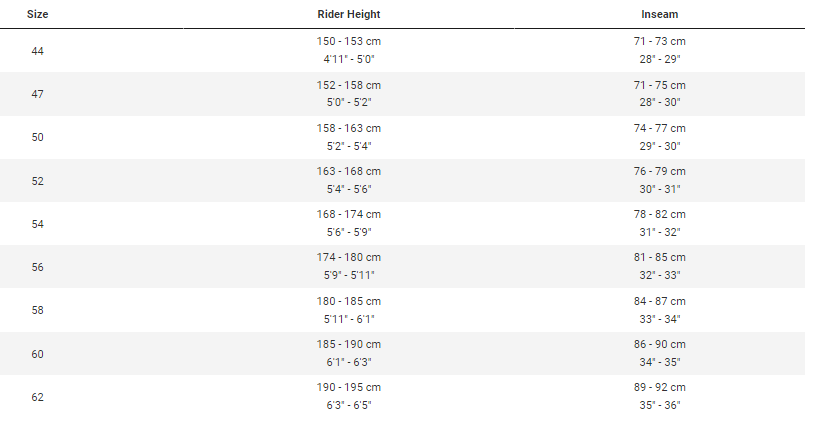
Task: Select size 44 cell
Action: 38,51
